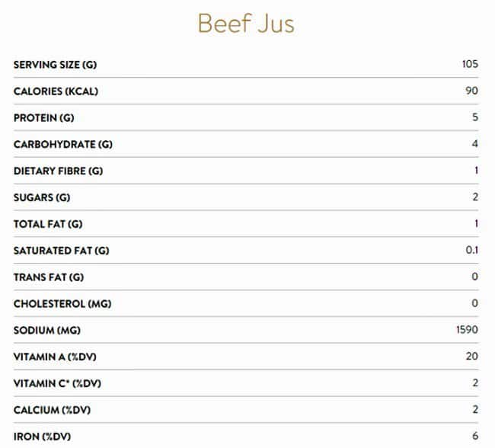Screen dimensions: 495x448
Task: Click the carbohydrate value 4
Action: (x=475, y=144)
